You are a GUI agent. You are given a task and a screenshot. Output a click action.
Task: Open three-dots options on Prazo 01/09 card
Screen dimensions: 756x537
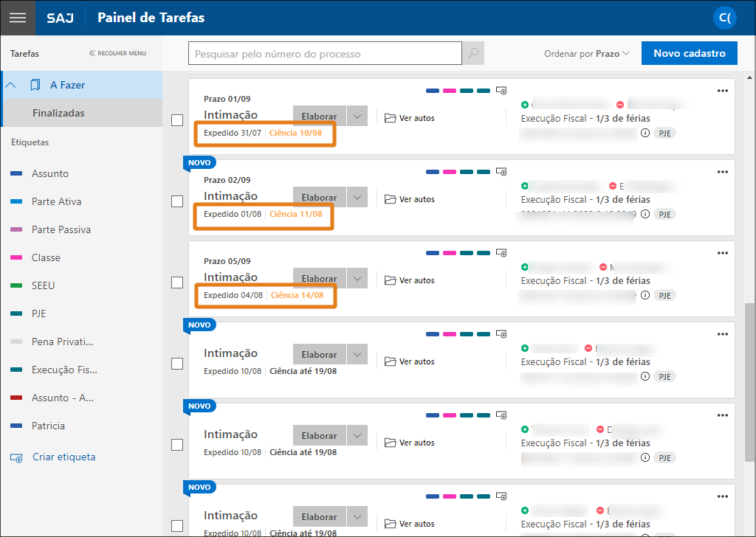coord(722,91)
